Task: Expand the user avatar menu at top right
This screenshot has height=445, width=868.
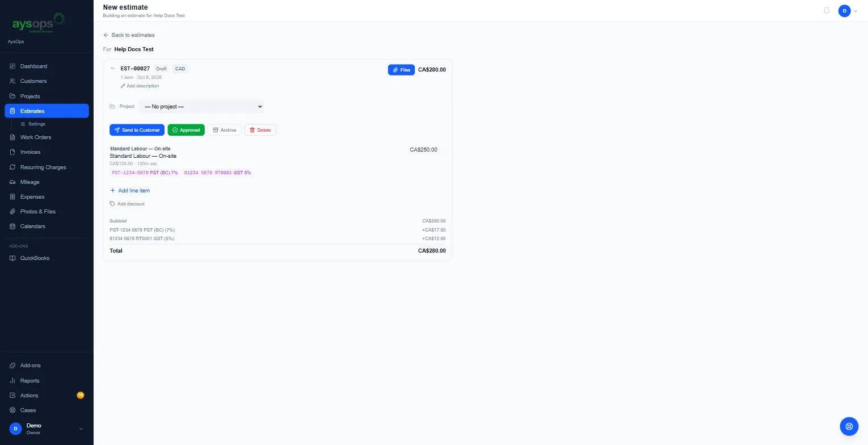Action: [x=848, y=11]
